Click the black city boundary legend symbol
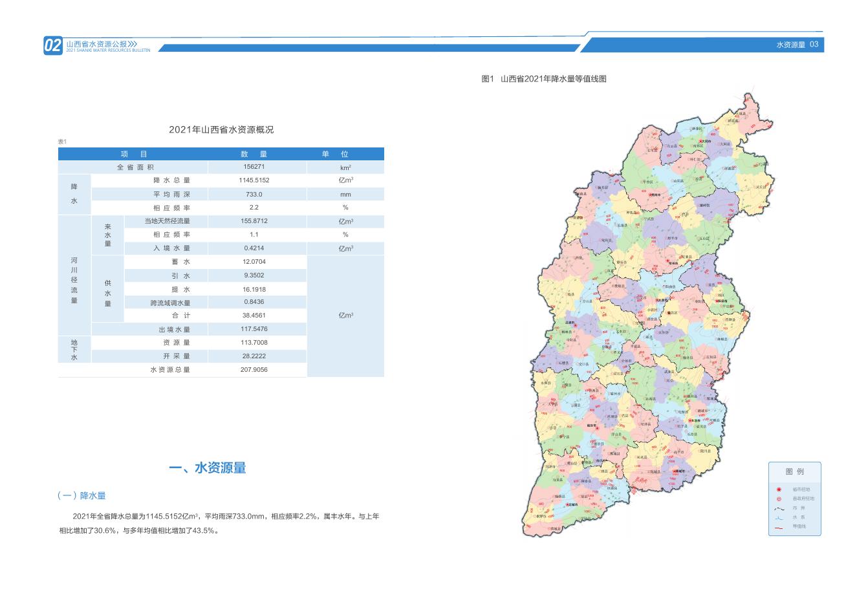Image resolution: width=868 pixels, height=593 pixels. pos(779,508)
